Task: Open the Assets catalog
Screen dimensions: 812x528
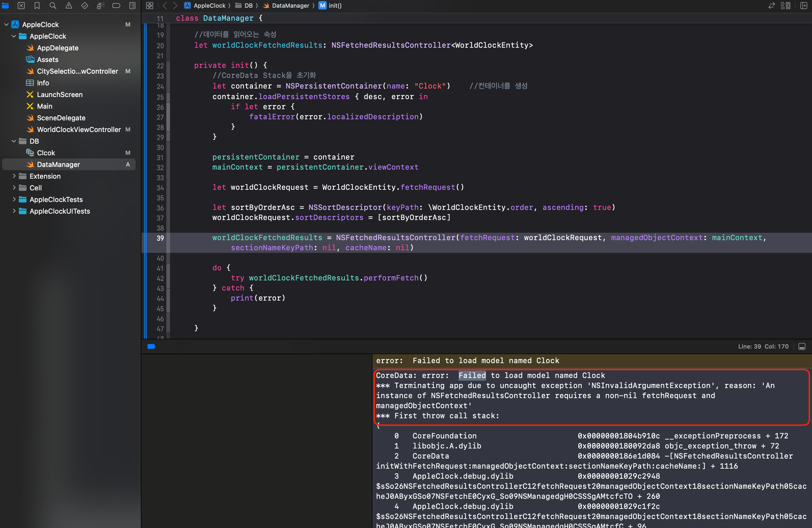Action: (47, 59)
